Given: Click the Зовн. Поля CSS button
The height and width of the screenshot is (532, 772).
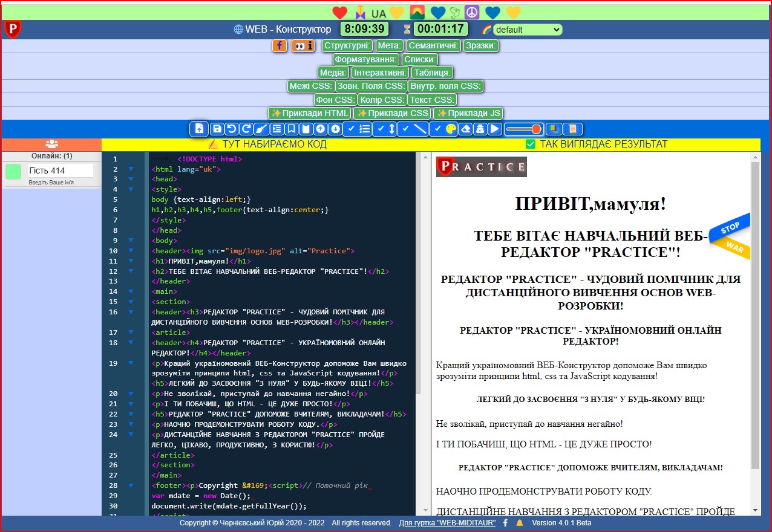Looking at the screenshot, I should point(371,86).
